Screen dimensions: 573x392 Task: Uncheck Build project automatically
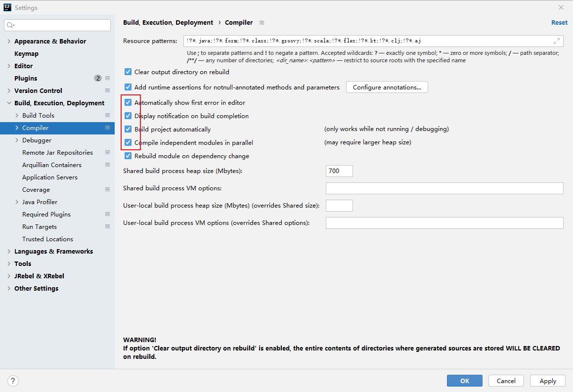click(x=128, y=129)
